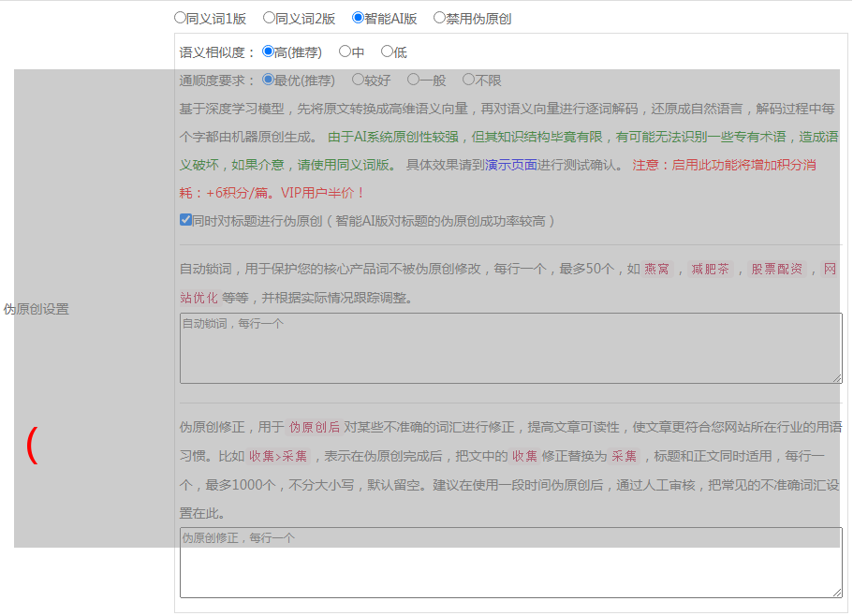853x616 pixels.
Task: Choose the 同义词2版 radio option
Action: (269, 18)
